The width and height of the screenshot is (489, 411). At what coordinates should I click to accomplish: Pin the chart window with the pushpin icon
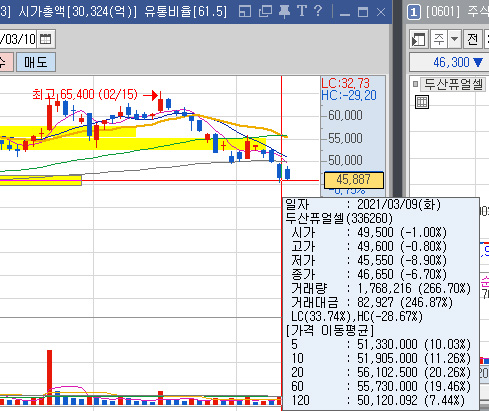(x=284, y=12)
